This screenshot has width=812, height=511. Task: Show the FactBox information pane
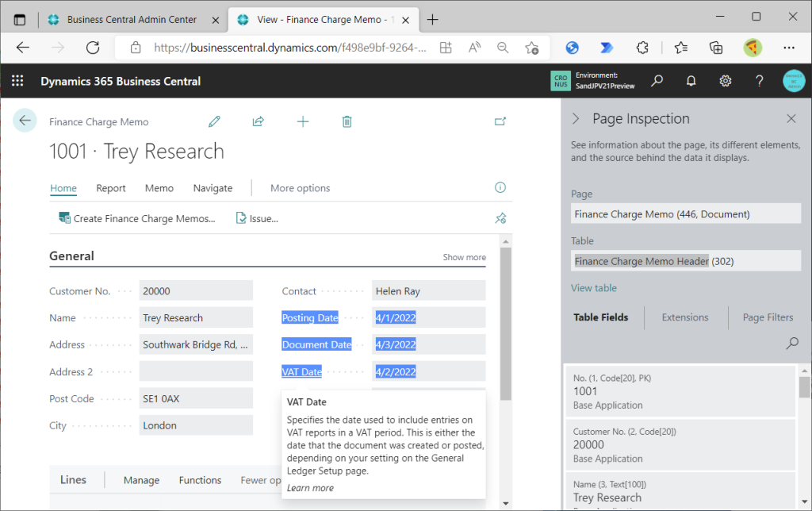500,187
